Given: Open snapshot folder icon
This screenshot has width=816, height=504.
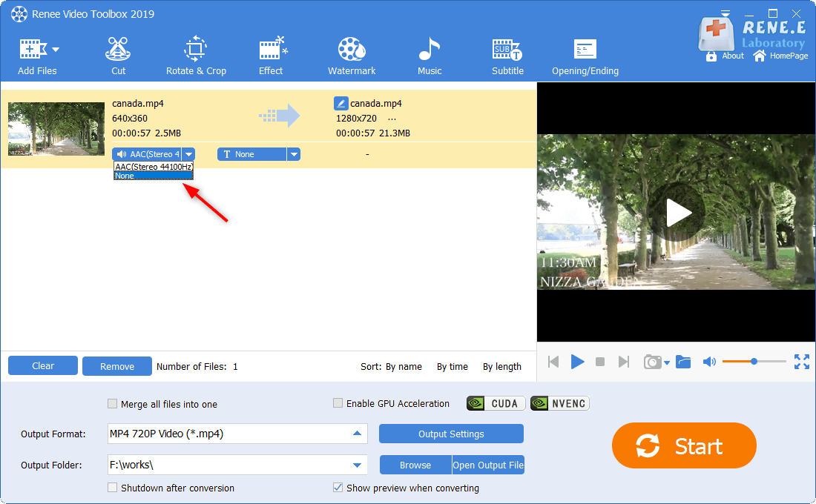Looking at the screenshot, I should [x=683, y=362].
